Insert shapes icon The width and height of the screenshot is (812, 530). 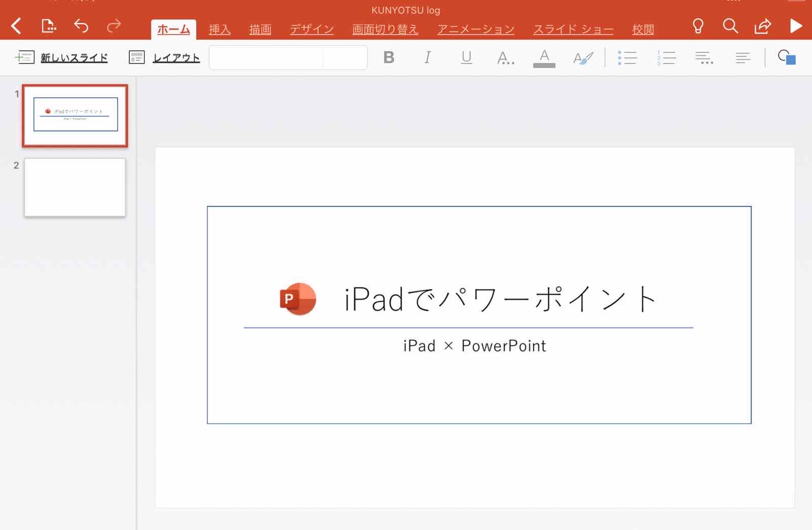click(787, 57)
